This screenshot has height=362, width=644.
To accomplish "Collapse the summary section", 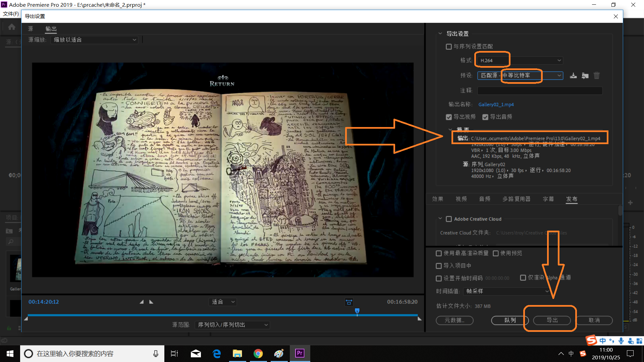I will pos(450,129).
